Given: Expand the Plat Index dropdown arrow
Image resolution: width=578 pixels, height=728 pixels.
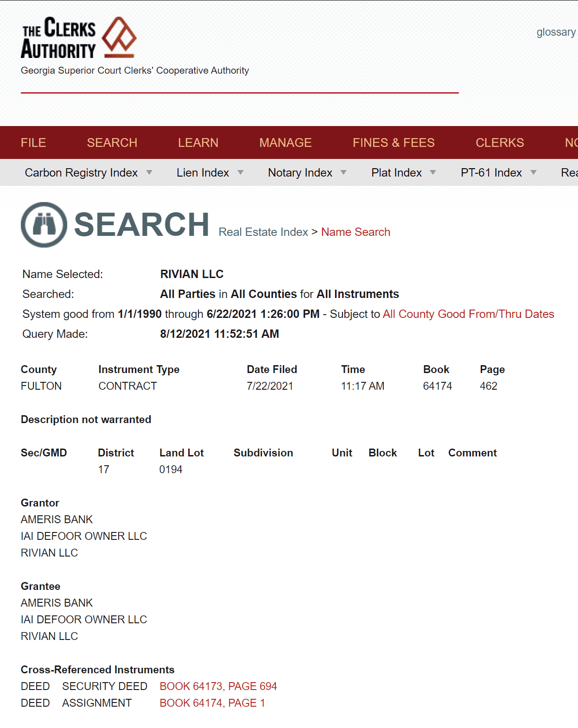Looking at the screenshot, I should [x=433, y=172].
